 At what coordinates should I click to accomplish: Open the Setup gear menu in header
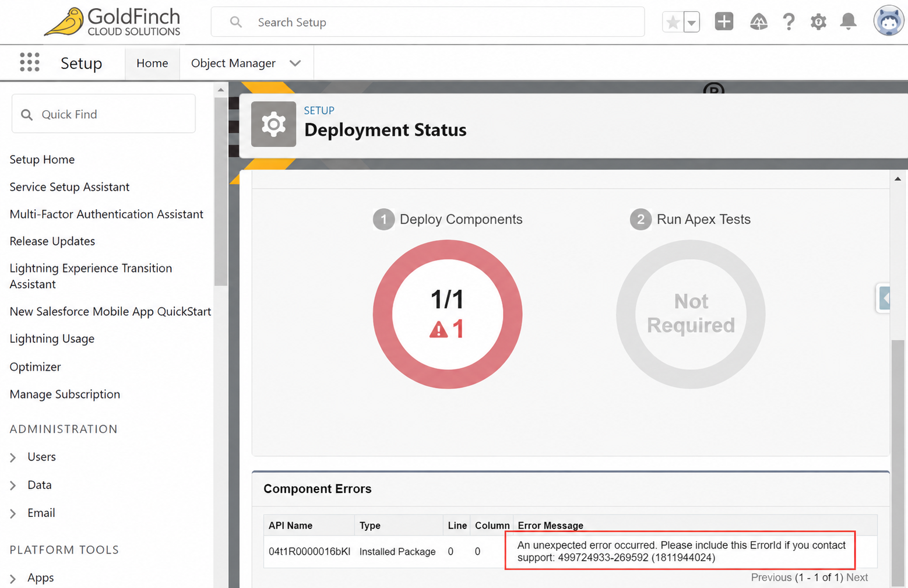(x=818, y=22)
